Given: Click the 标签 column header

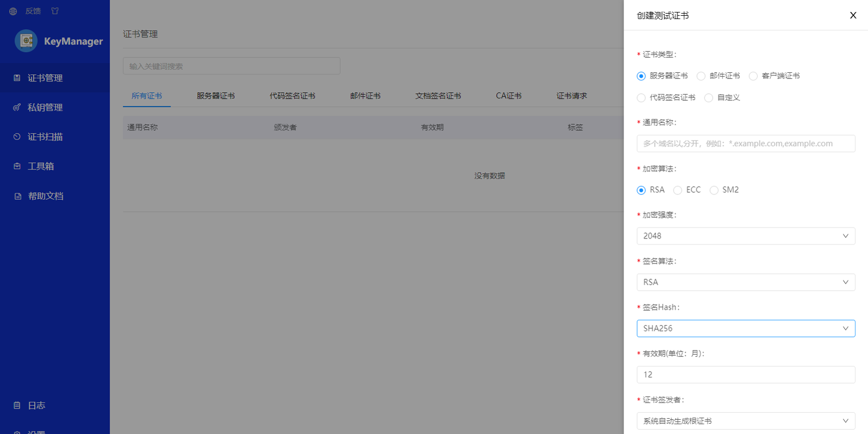Looking at the screenshot, I should point(575,127).
